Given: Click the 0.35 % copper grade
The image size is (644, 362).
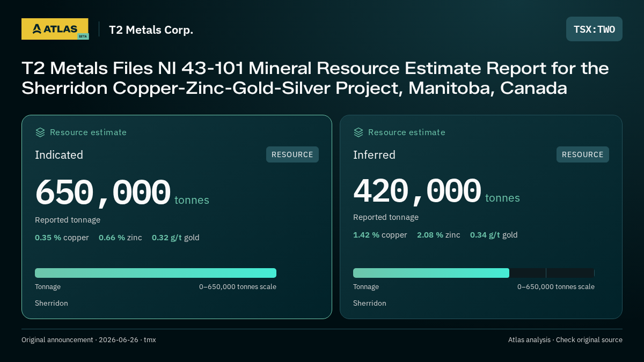Looking at the screenshot, I should [62, 238].
